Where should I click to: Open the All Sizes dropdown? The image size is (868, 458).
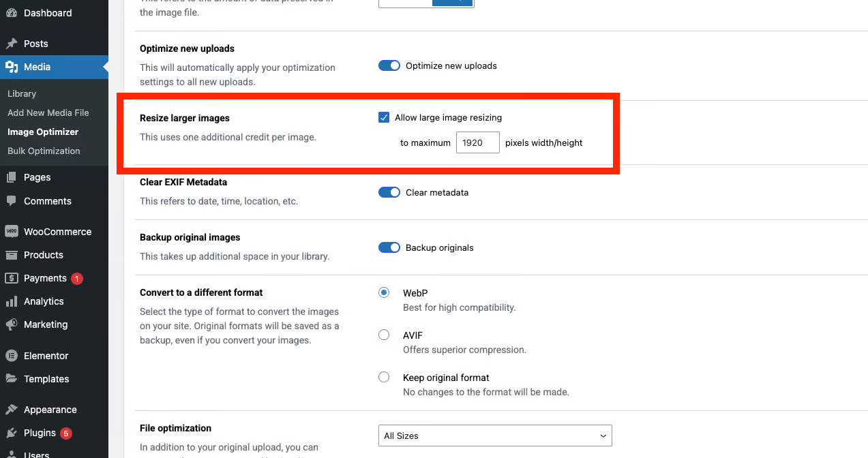495,436
